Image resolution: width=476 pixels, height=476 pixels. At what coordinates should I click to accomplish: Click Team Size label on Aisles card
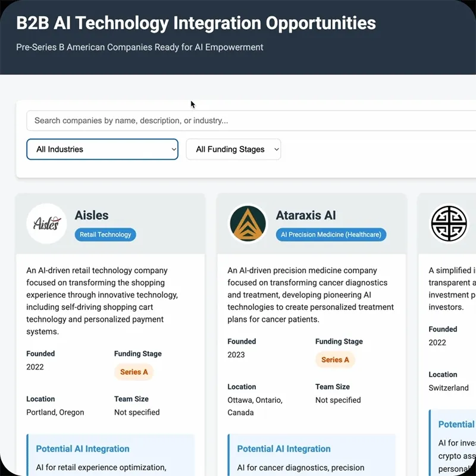(131, 399)
